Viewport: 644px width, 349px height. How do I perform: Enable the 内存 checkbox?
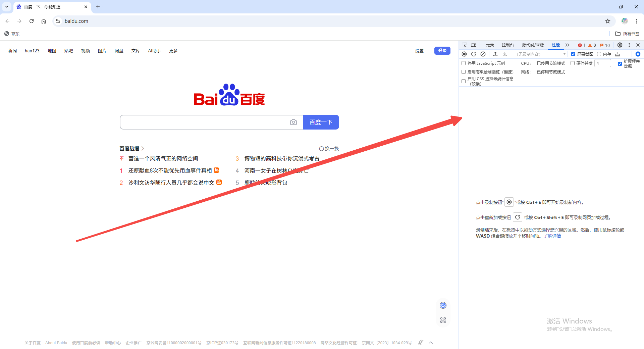[599, 54]
